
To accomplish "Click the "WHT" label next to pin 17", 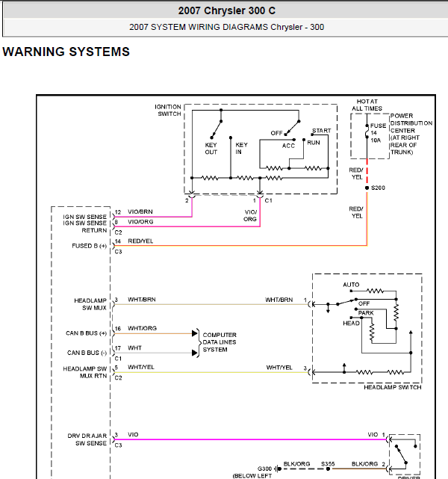I will pyautogui.click(x=134, y=348).
